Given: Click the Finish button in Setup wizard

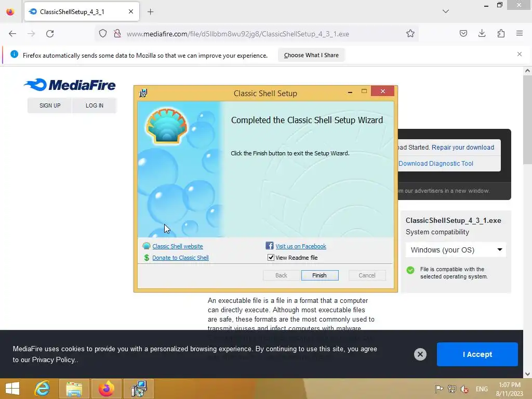Looking at the screenshot, I should [x=320, y=275].
